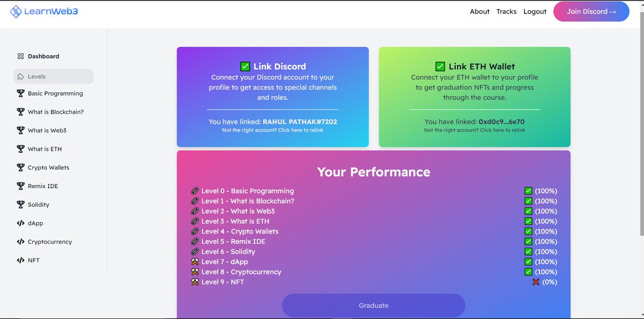Click the trophy icon beside Remix IDE
Screen dimensions: 644x319
[x=19, y=186]
